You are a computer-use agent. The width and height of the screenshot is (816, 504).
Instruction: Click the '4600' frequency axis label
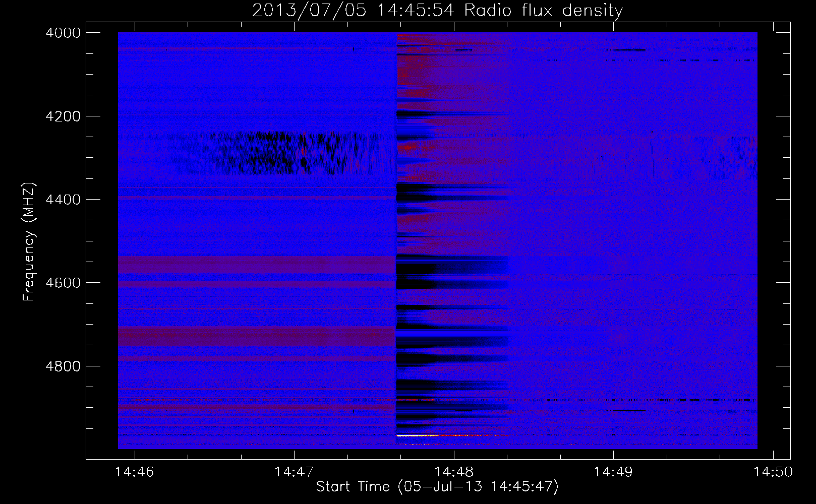(63, 283)
